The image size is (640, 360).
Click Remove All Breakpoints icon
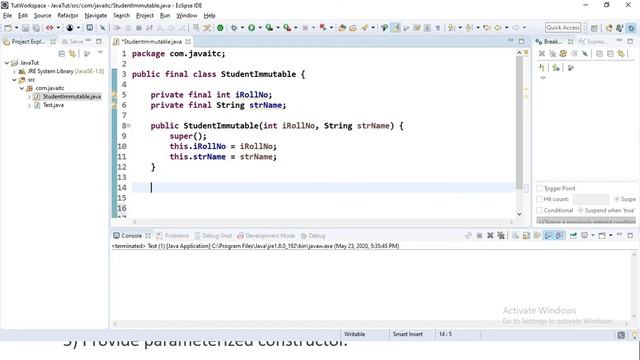(552, 53)
